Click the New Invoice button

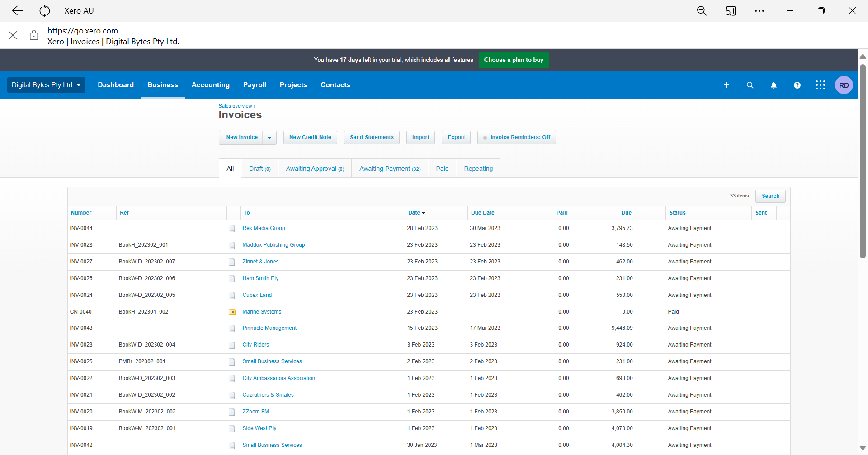click(x=241, y=137)
